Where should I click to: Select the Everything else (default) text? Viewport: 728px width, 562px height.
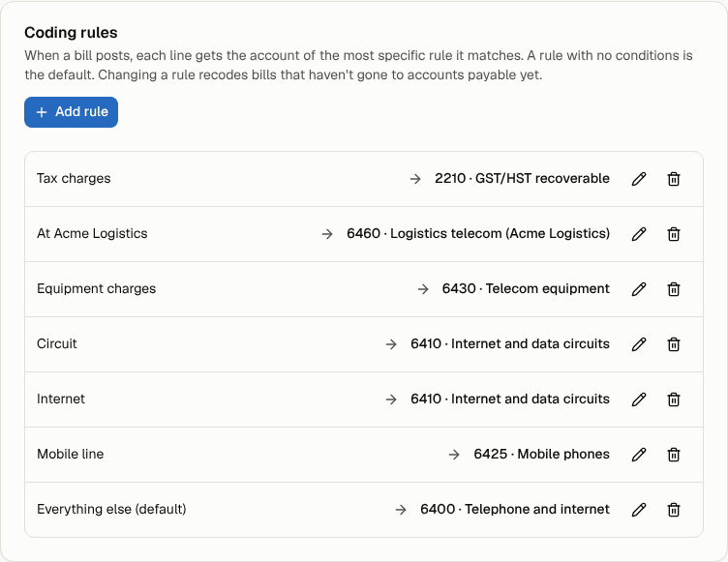(x=111, y=509)
